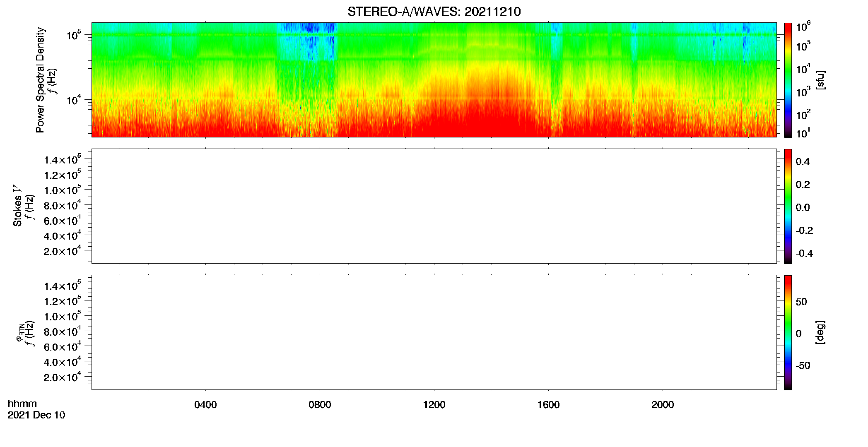Click the 0400 time axis label
The image size is (868, 447).
[205, 405]
